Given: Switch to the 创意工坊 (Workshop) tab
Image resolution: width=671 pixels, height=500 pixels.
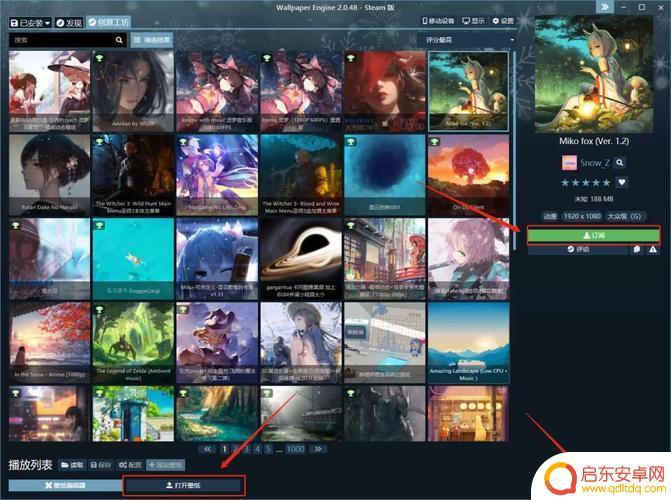Looking at the screenshot, I should [x=108, y=22].
